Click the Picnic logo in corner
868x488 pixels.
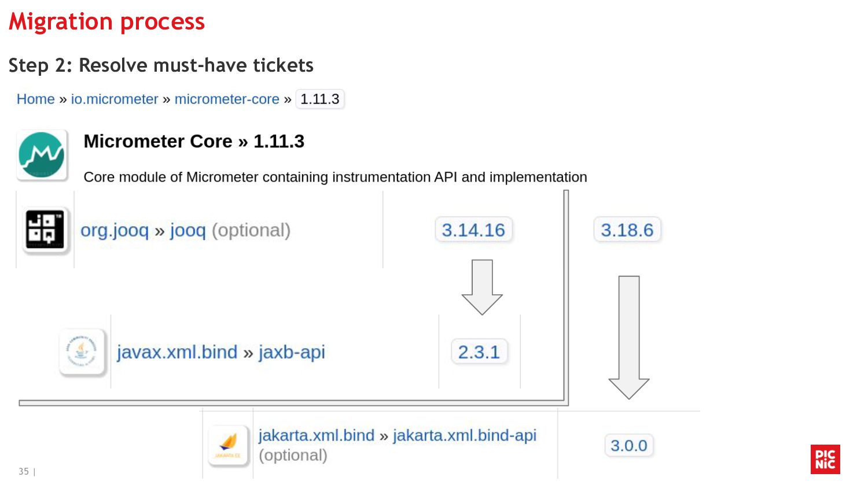(825, 459)
